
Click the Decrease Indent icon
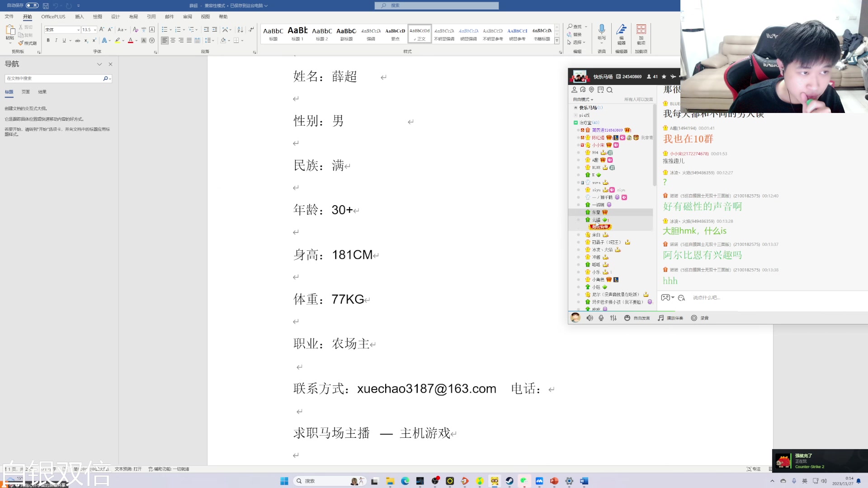(x=207, y=29)
